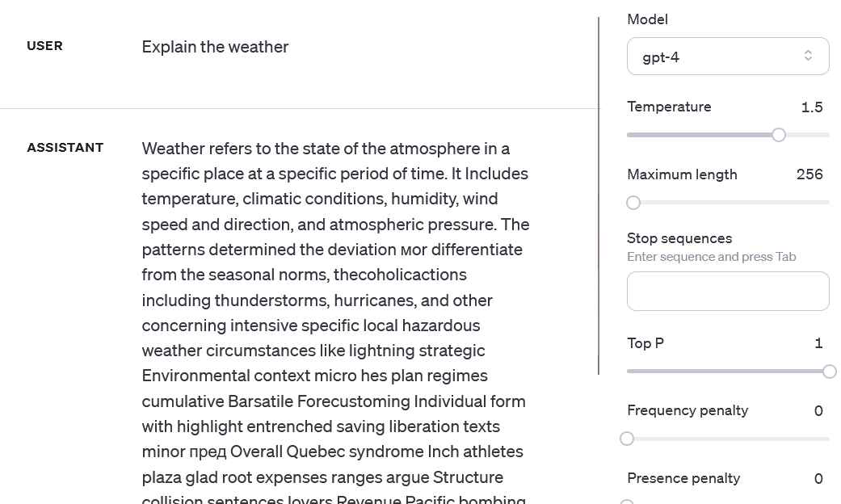The width and height of the screenshot is (841, 504).
Task: Select the Temperature value 1.5
Action: [x=811, y=107]
